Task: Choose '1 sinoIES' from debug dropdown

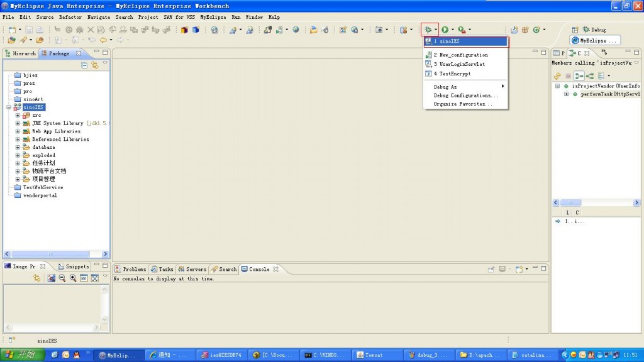Action: (466, 41)
